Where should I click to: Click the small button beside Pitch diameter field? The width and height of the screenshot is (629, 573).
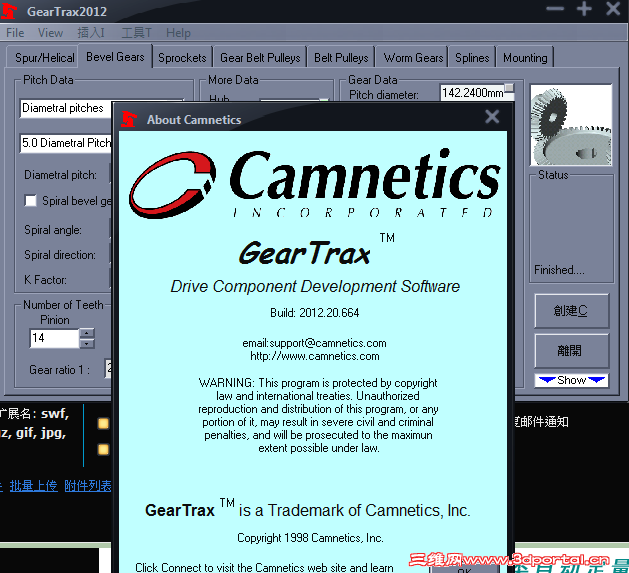coord(509,88)
